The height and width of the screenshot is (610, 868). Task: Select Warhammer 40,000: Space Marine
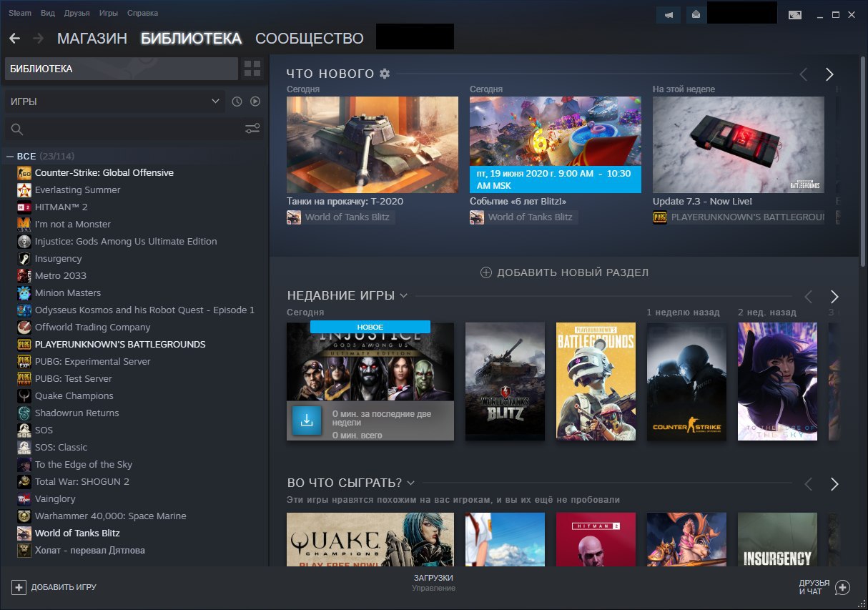[x=111, y=516]
